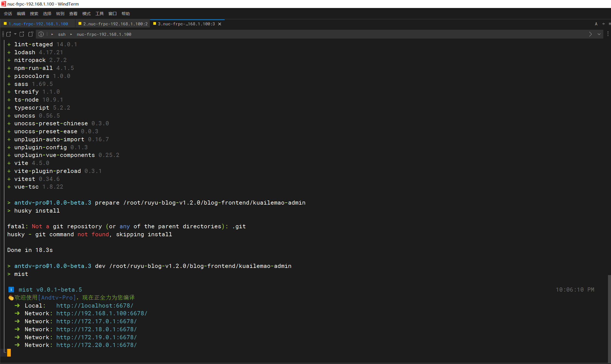Click the WindTerm app icon in title bar

point(3,4)
